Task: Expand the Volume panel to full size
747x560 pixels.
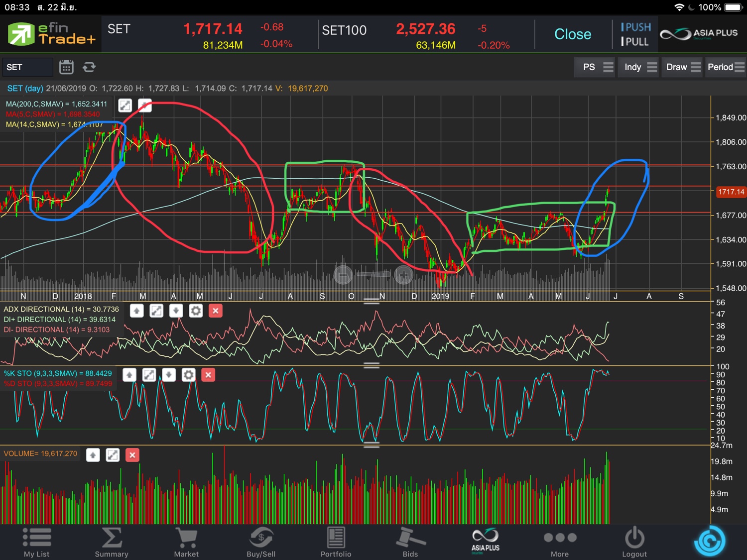Action: (113, 455)
